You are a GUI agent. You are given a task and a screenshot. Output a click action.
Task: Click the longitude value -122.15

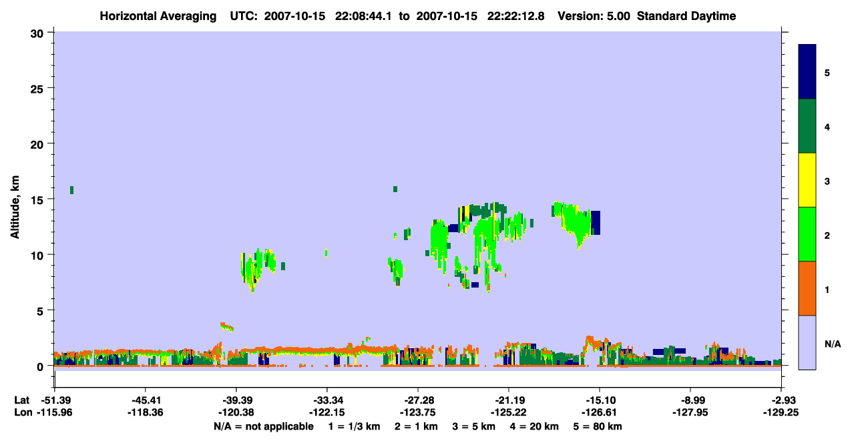point(327,412)
